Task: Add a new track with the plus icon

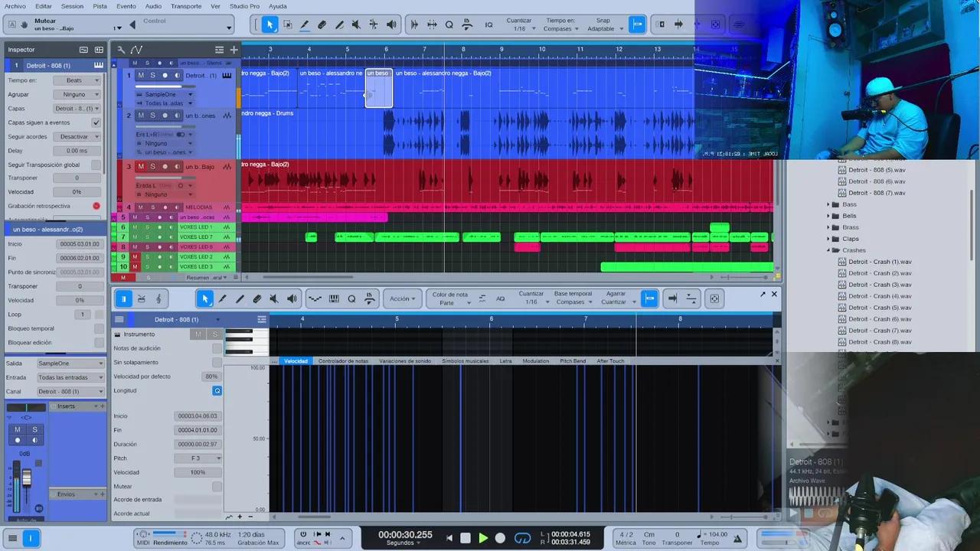Action: coord(234,50)
